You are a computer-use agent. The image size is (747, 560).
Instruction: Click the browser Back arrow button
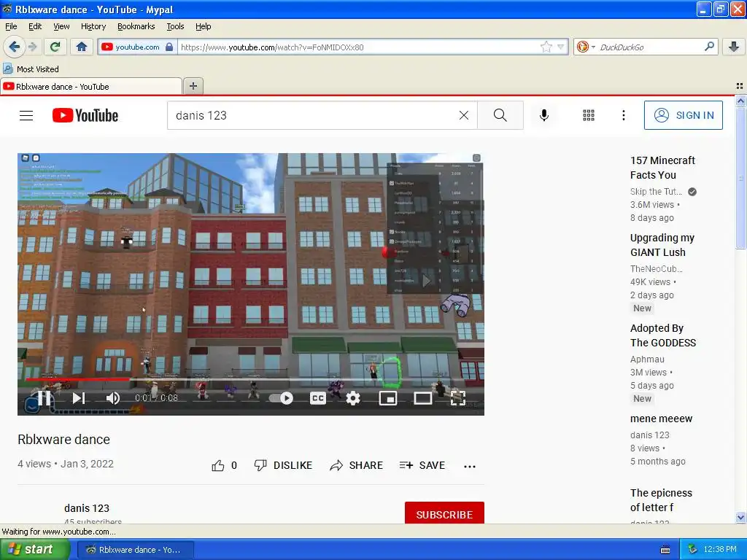tap(15, 47)
